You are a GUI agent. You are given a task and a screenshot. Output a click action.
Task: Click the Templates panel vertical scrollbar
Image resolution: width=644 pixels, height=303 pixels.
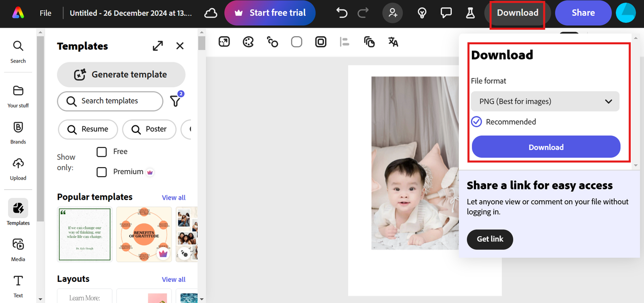(202, 43)
